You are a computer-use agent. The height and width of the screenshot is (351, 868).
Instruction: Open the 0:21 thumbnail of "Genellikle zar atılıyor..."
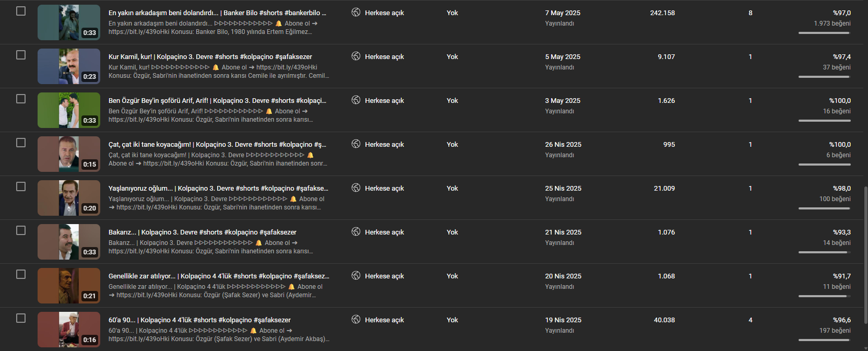(x=69, y=286)
